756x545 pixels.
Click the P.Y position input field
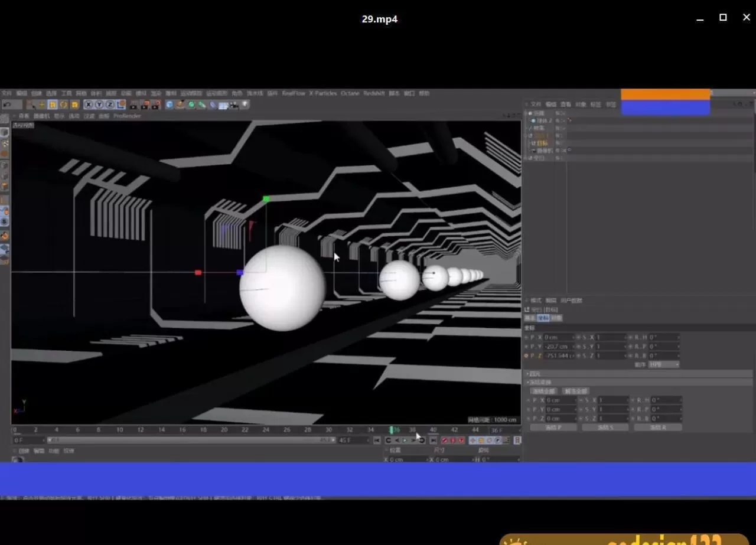[x=558, y=347]
